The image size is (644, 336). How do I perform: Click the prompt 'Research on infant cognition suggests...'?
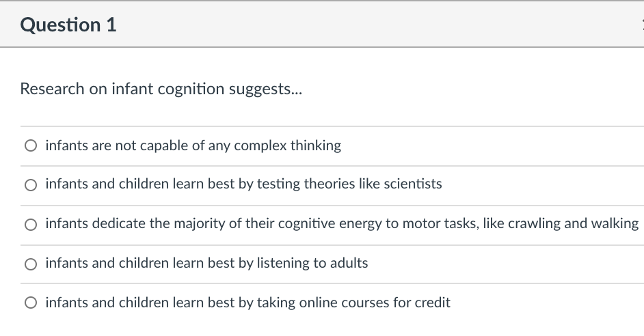click(x=161, y=89)
